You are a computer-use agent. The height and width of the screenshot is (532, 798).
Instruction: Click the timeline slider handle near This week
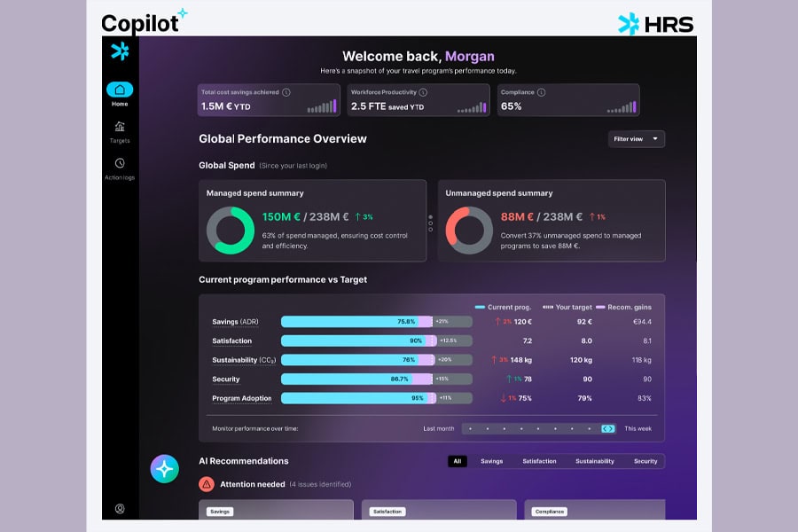[x=607, y=428]
